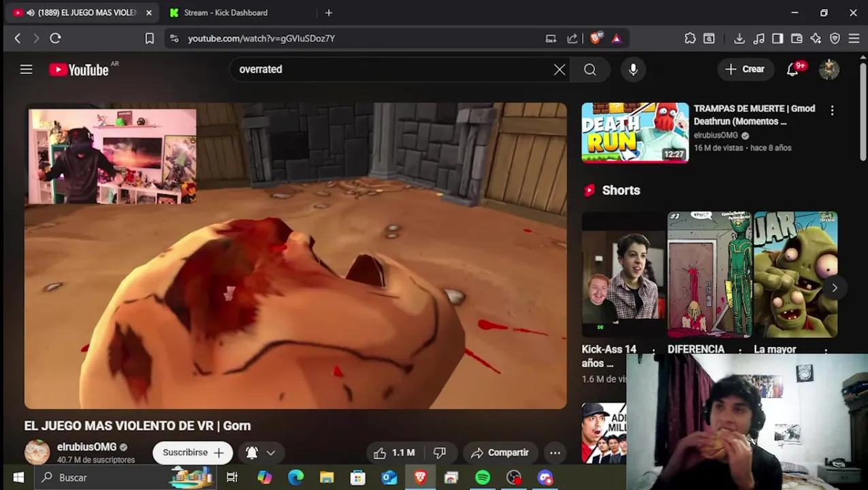
Task: Open options for the La mayor short
Action: [826, 351]
